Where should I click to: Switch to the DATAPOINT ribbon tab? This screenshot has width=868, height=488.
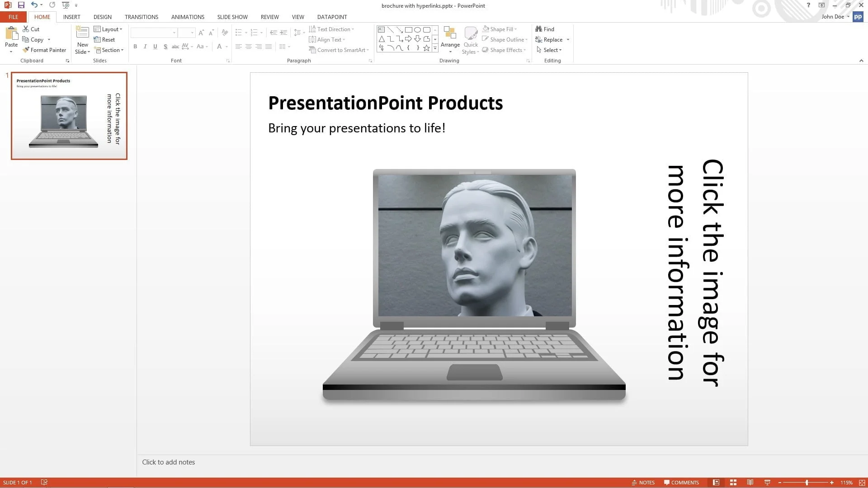pyautogui.click(x=332, y=17)
